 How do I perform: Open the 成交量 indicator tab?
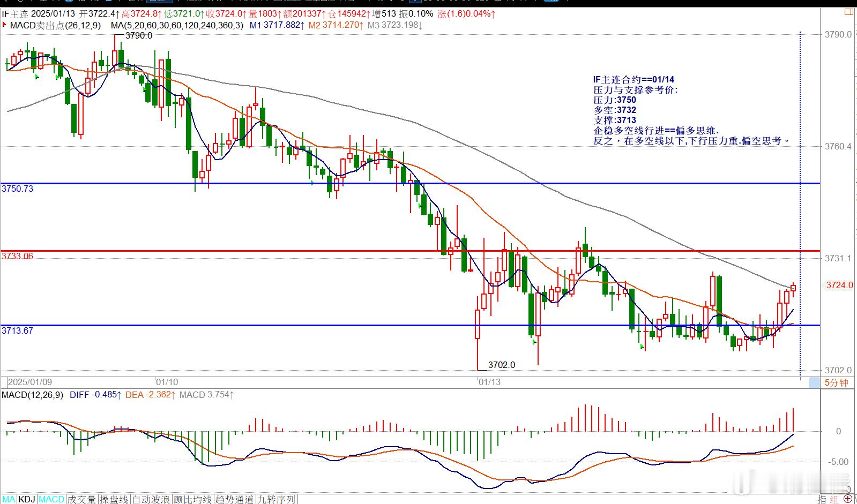click(x=81, y=499)
